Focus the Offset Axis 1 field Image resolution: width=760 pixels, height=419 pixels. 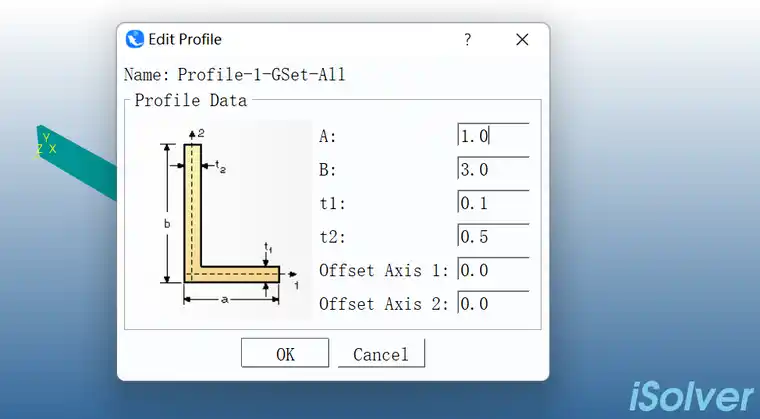point(492,270)
